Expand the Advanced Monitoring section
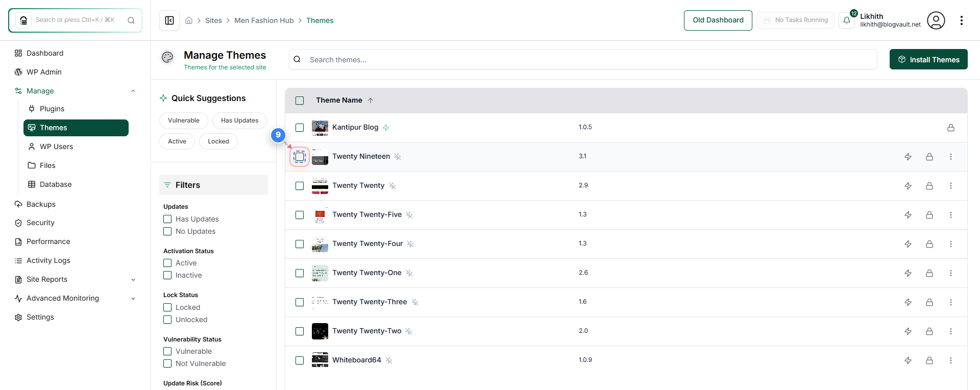Image resolution: width=980 pixels, height=390 pixels. (x=133, y=299)
